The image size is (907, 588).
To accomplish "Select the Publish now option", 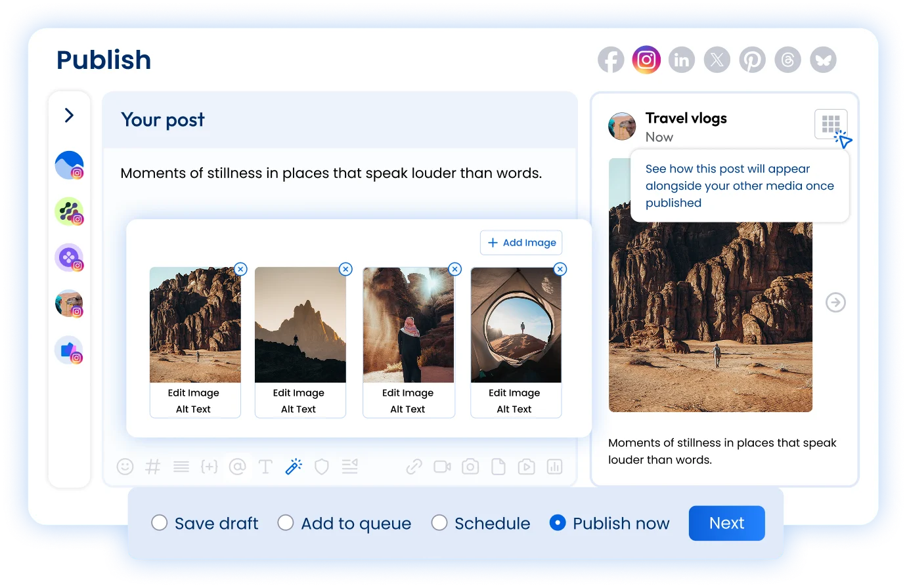I will (x=557, y=523).
